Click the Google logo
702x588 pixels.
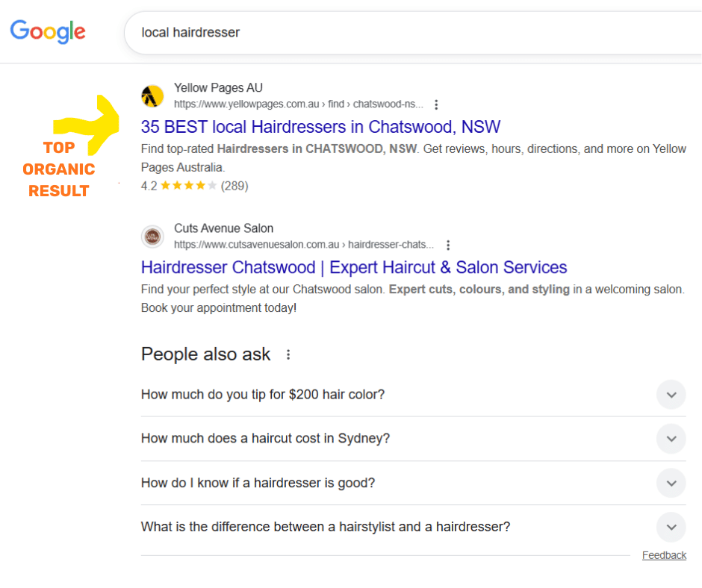pos(47,31)
